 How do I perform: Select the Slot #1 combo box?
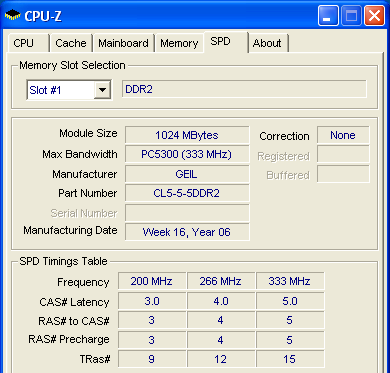(69, 90)
